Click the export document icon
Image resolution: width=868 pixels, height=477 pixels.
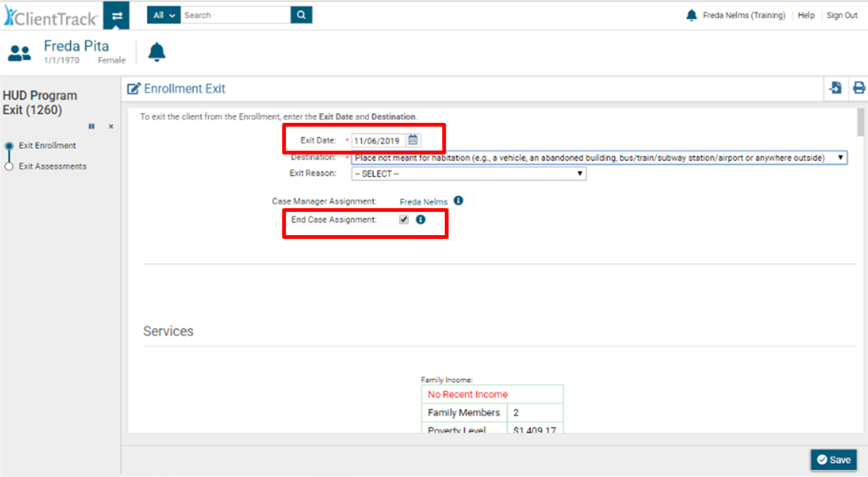[835, 88]
